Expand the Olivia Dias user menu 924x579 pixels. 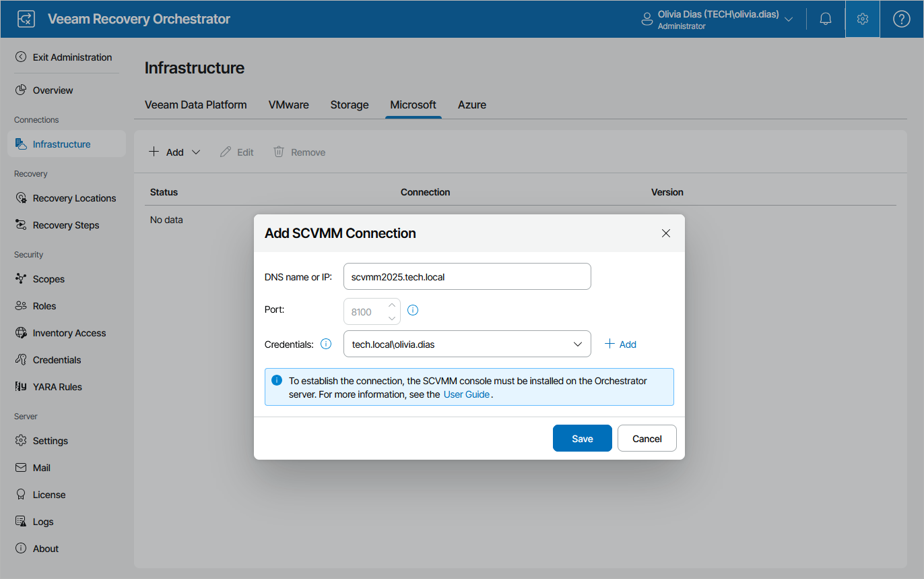pyautogui.click(x=789, y=19)
